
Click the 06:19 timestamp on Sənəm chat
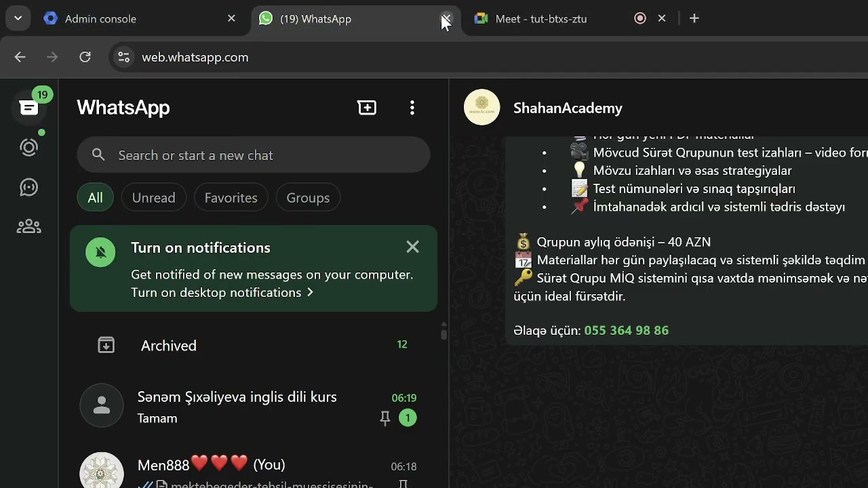click(x=404, y=398)
